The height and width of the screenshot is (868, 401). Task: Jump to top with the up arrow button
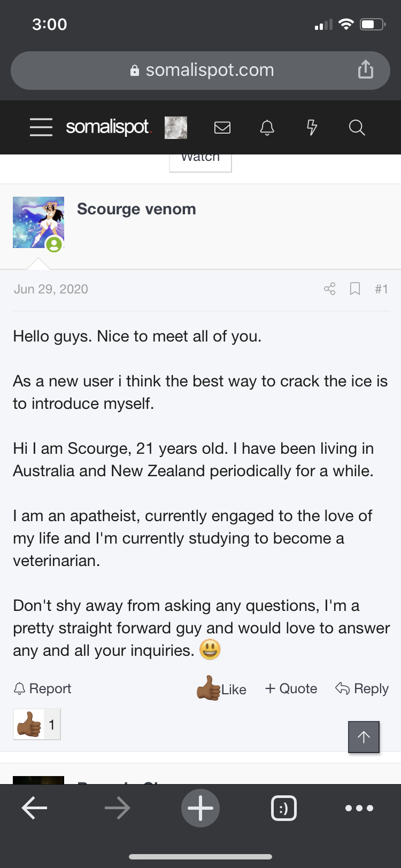tap(364, 737)
